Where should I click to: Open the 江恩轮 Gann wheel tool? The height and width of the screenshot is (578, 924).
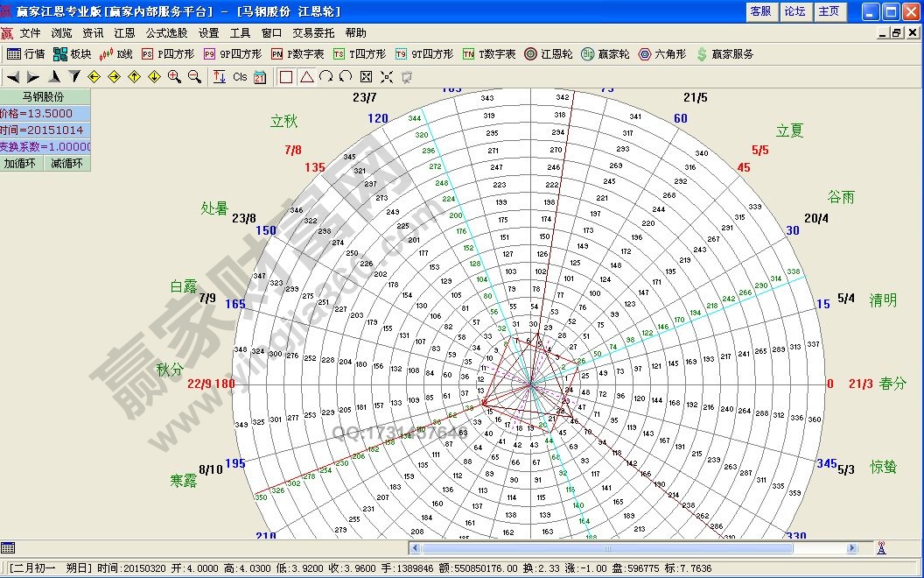(548, 54)
